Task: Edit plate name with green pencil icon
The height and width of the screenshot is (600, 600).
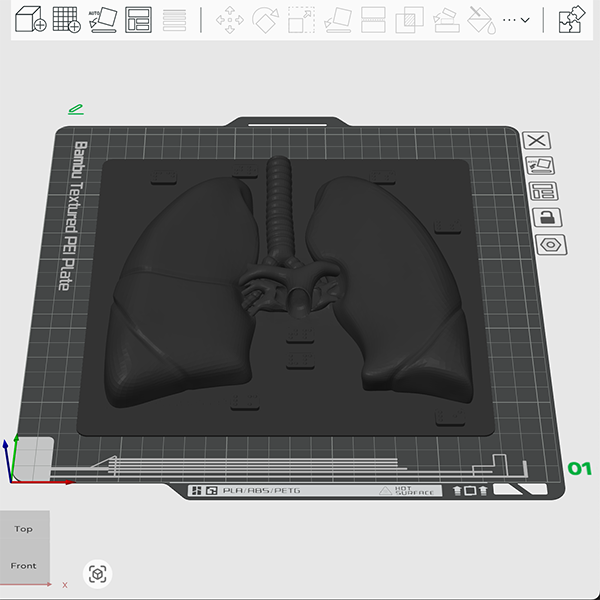Action: (x=75, y=108)
